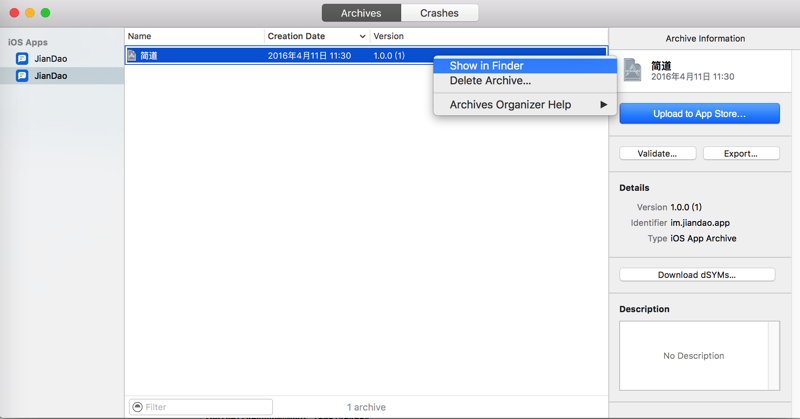Click the Archive Information panel header
800x419 pixels.
click(x=705, y=39)
